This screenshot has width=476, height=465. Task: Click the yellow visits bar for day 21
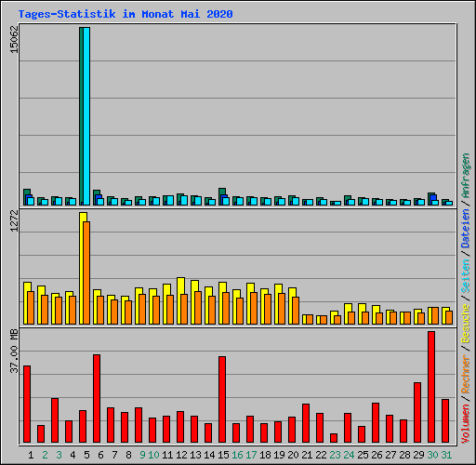(305, 320)
